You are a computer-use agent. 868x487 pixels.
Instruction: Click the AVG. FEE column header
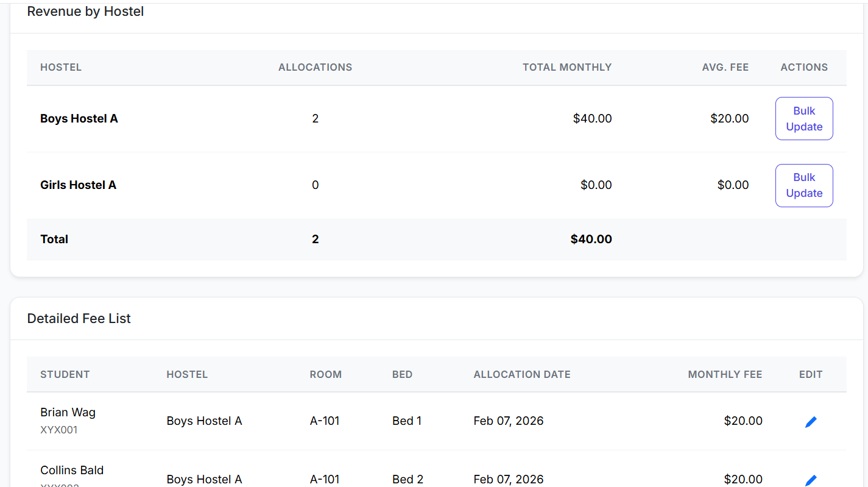(725, 68)
